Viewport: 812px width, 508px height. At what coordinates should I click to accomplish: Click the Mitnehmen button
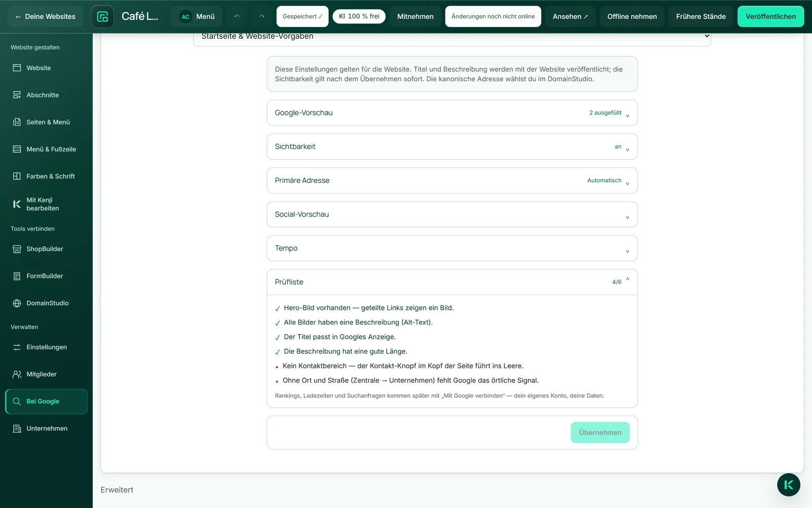(x=415, y=16)
